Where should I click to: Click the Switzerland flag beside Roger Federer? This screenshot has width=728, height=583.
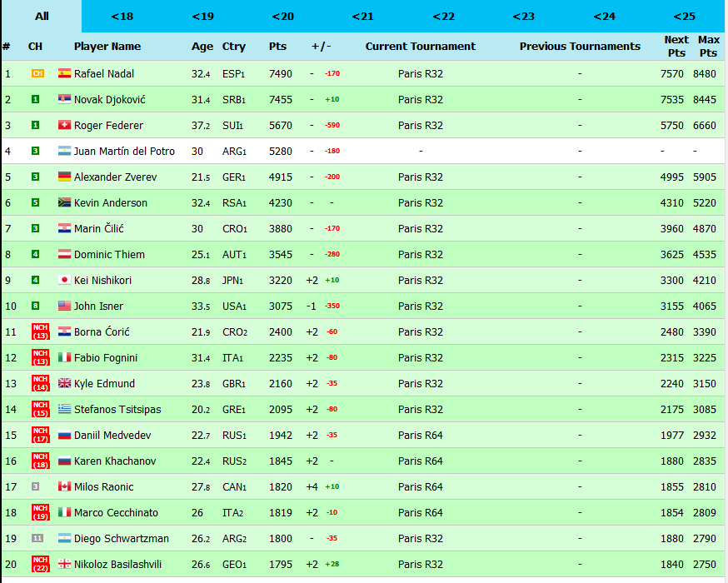pos(64,125)
